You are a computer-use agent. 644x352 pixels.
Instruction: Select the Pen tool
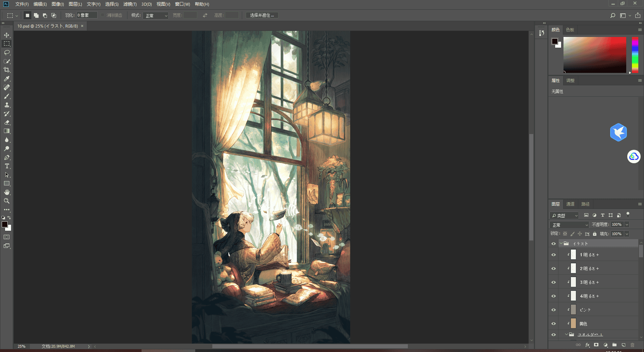point(7,157)
